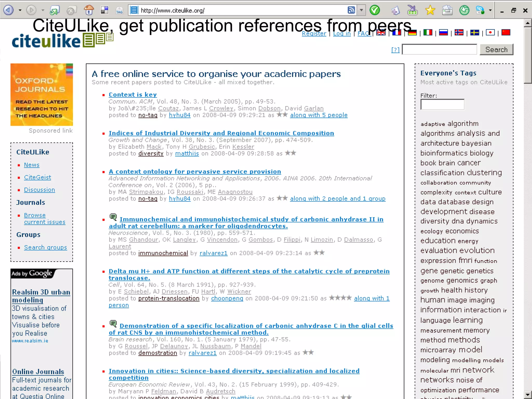Click the Skype-like toolbar icon
Screen dimensions: 532x399
(x=480, y=10)
